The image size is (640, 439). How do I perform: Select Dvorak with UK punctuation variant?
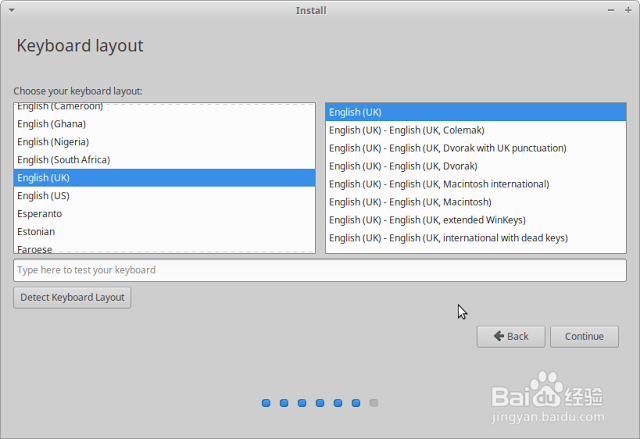[x=476, y=148]
